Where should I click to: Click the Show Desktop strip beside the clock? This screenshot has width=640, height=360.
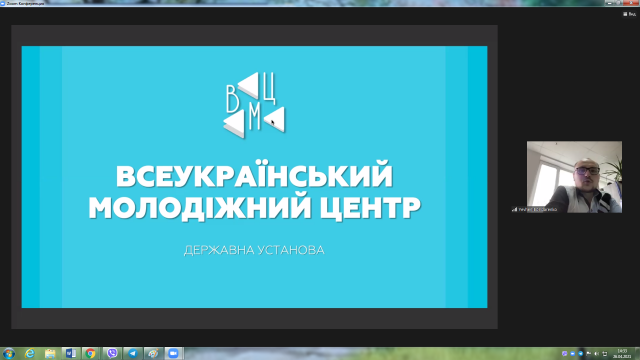click(637, 353)
